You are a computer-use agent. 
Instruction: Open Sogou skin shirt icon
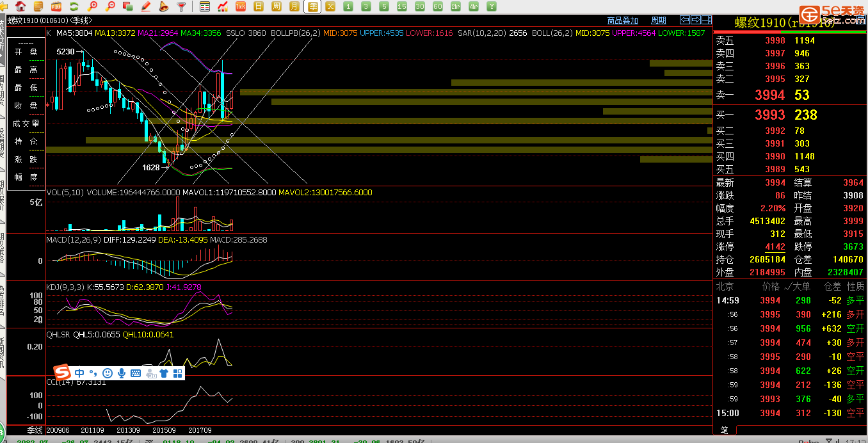[164, 373]
